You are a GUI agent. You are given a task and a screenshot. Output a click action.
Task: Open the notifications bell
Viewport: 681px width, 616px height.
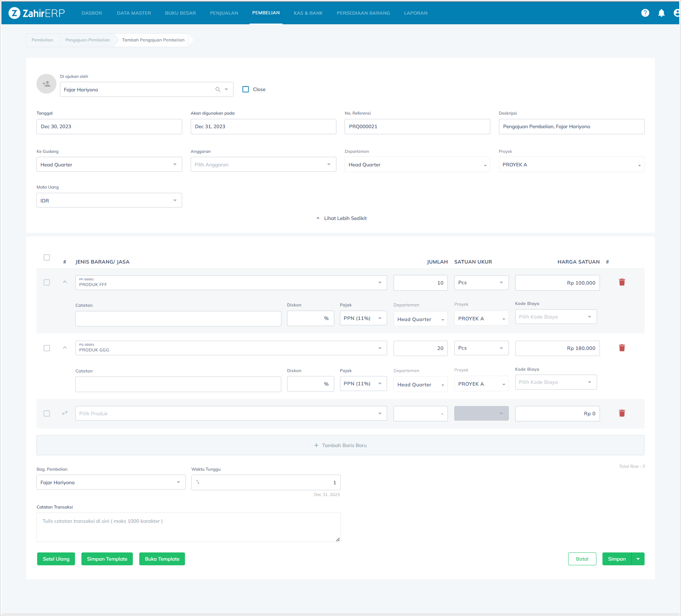661,13
